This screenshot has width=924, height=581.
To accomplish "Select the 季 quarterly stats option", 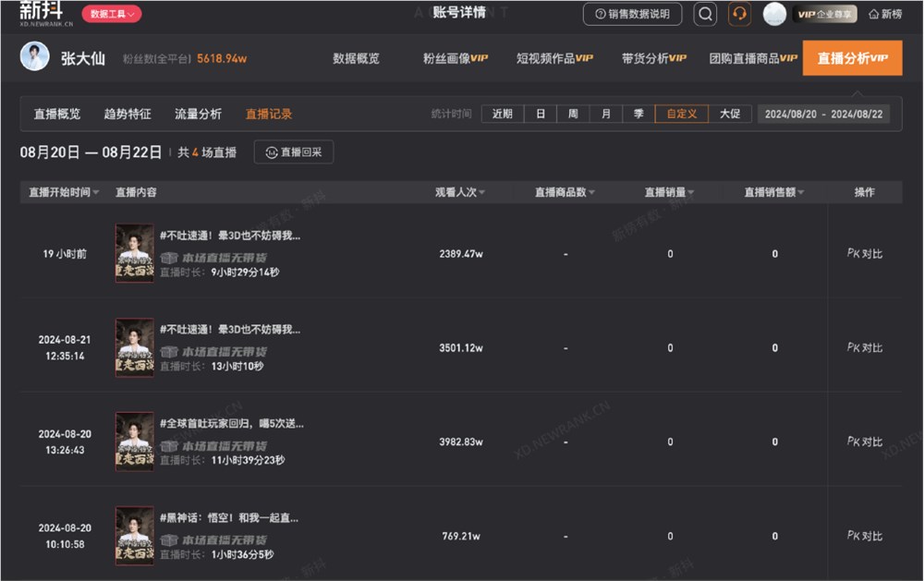I will (x=638, y=113).
